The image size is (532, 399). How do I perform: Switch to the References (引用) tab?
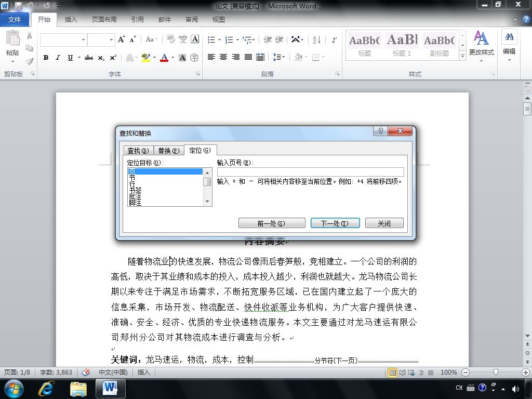click(137, 20)
